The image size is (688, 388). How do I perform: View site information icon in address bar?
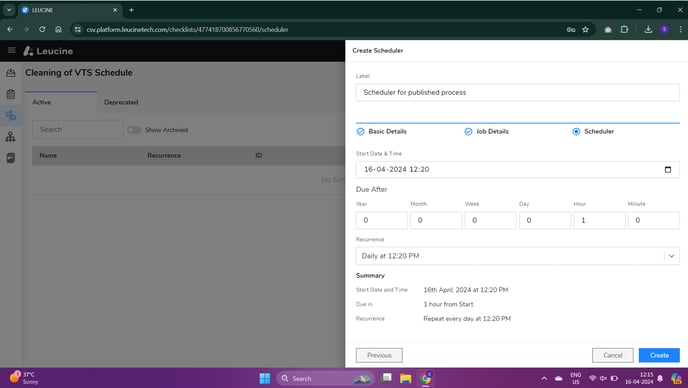tap(78, 29)
